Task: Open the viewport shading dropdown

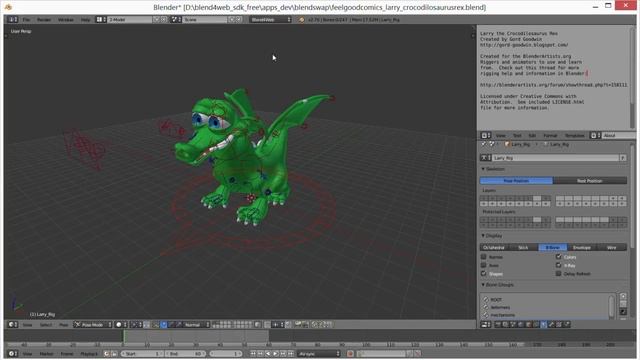Action: [x=121, y=324]
